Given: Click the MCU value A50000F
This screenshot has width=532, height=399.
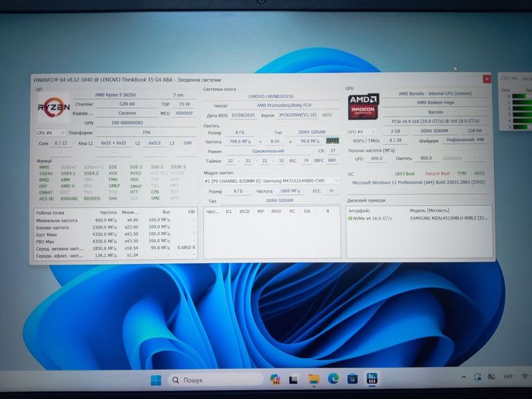Looking at the screenshot, I should coord(184,114).
